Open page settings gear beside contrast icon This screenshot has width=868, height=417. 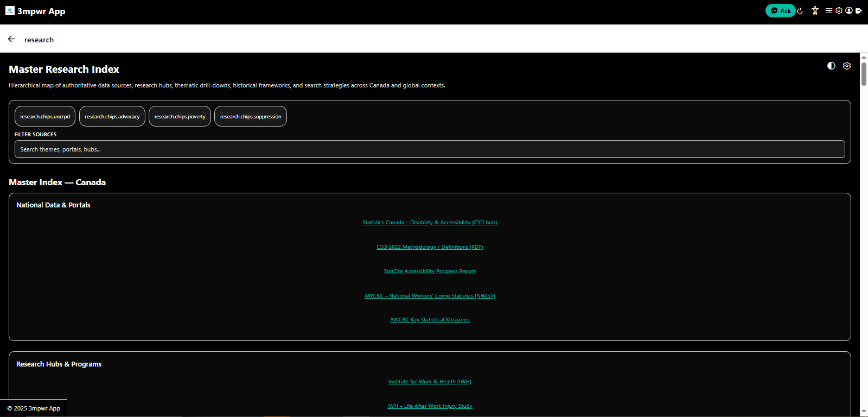[847, 66]
